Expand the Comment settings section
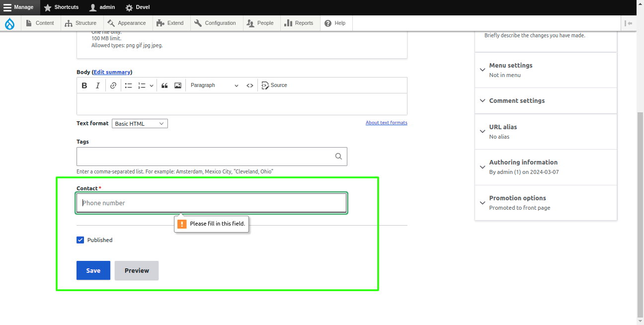 (x=516, y=100)
